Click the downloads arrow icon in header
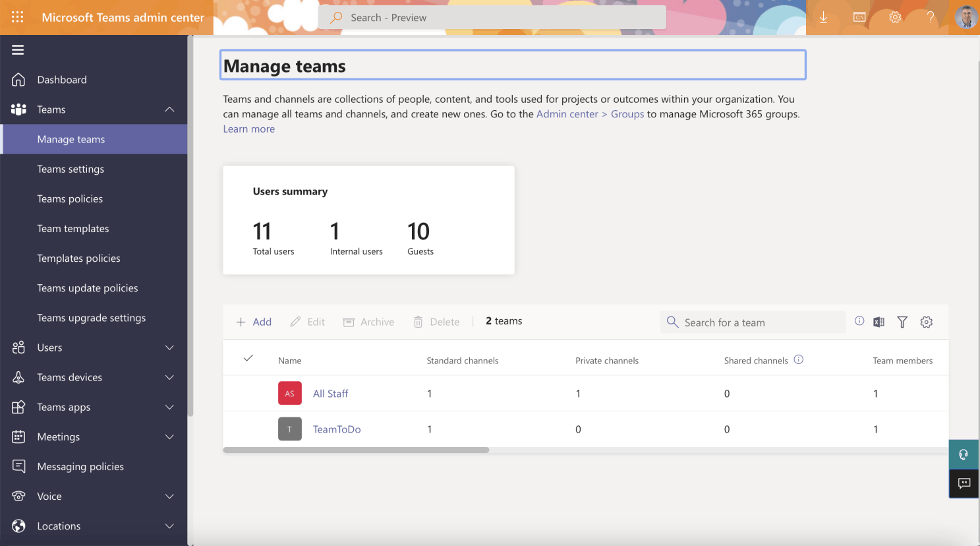 (823, 18)
